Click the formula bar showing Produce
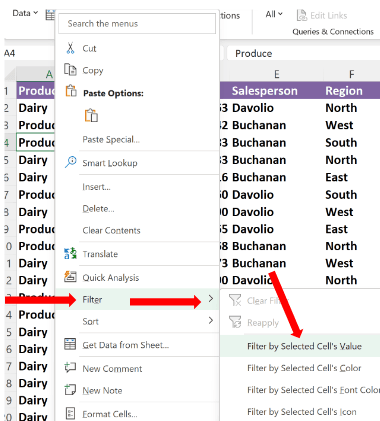Image resolution: width=380 pixels, height=421 pixels. [303, 53]
